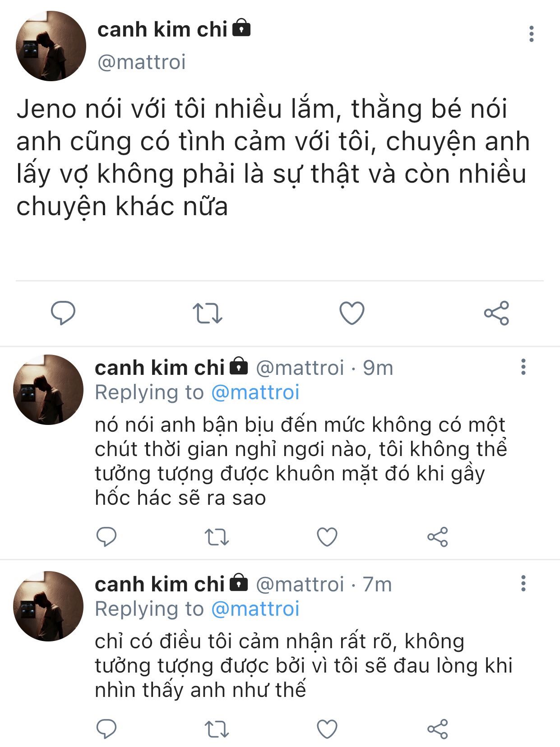Open more options on 7m reply

(523, 583)
